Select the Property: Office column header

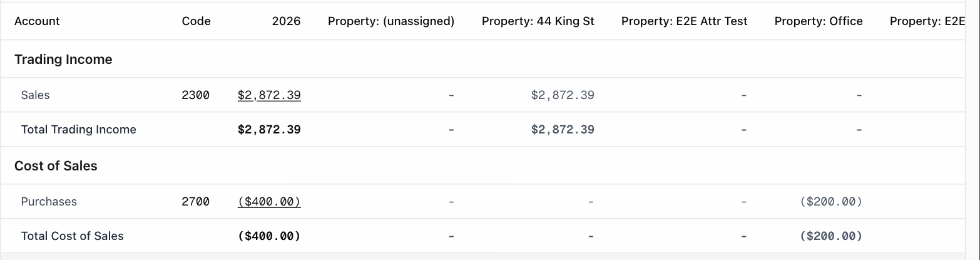tap(819, 21)
